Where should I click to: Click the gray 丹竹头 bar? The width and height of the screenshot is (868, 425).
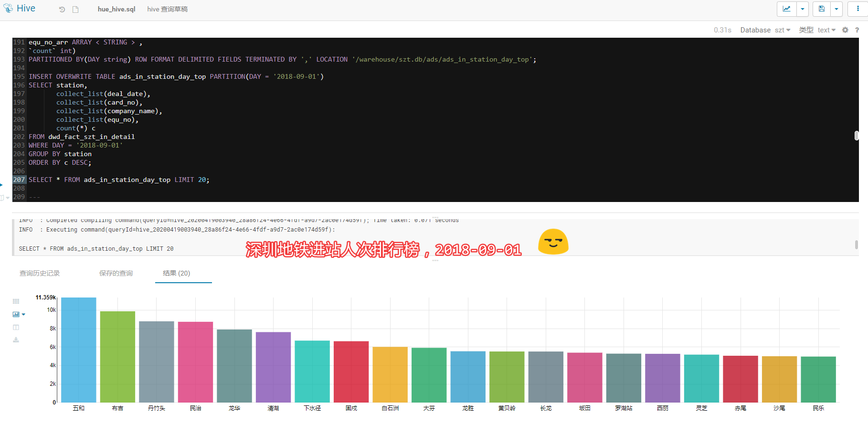coord(157,362)
